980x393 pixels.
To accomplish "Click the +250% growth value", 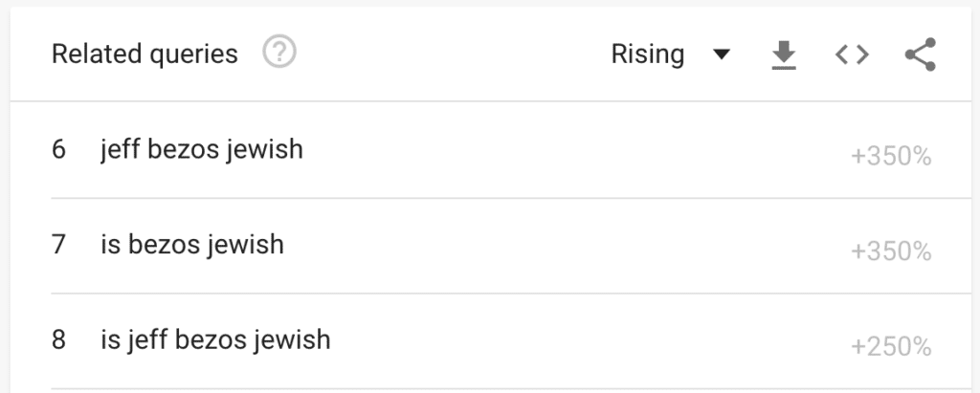I will click(x=891, y=347).
